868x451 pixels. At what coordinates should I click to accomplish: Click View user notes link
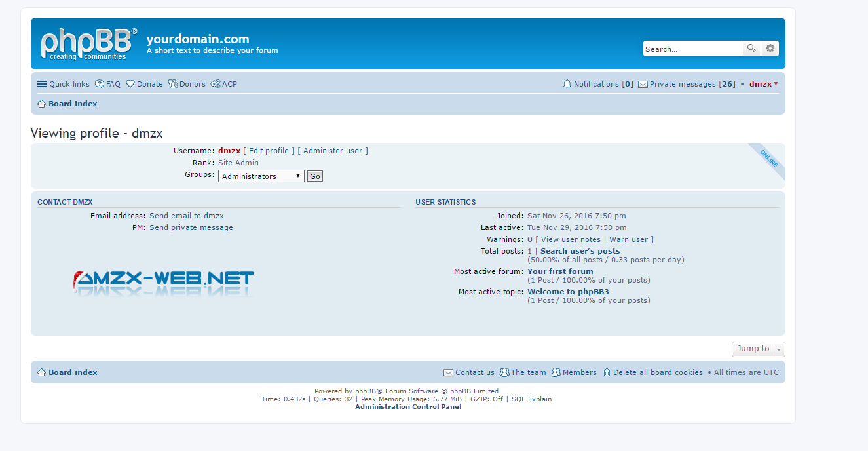[571, 239]
